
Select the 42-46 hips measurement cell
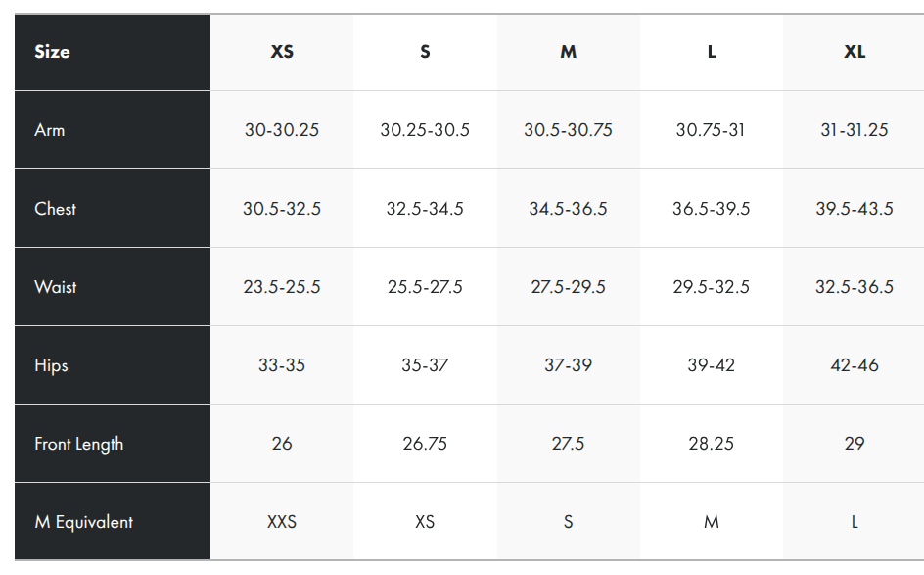tap(855, 365)
